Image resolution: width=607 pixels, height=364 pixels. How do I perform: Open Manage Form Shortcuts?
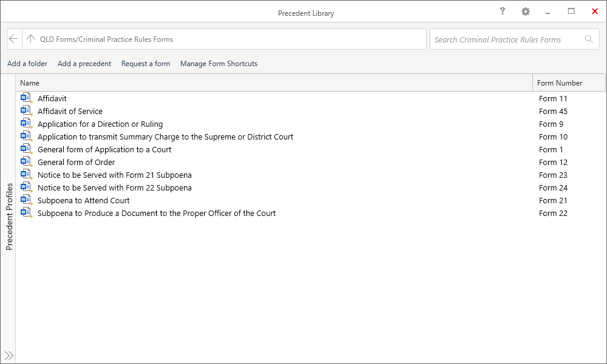click(219, 64)
